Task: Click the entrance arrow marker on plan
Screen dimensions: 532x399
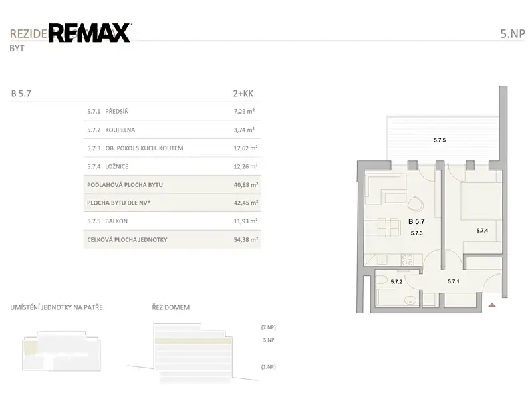Action: (492, 305)
